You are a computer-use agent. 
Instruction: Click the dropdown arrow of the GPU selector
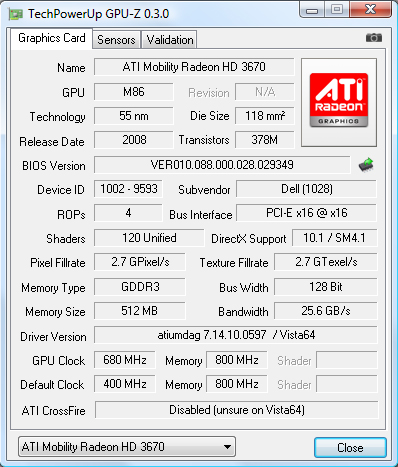[x=227, y=447]
